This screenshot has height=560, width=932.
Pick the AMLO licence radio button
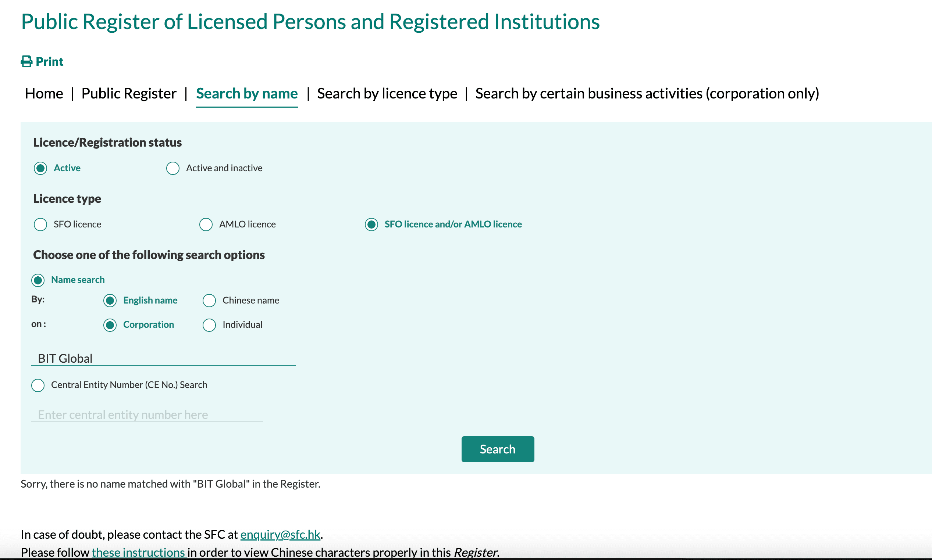206,225
